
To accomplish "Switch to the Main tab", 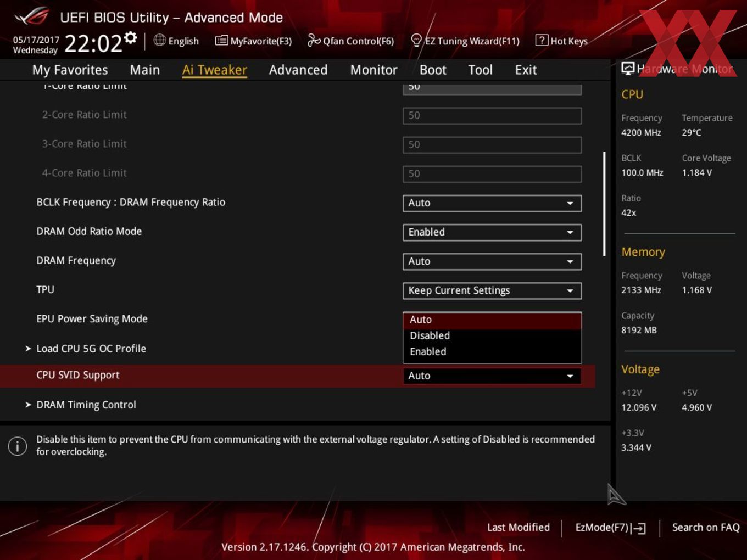I will [145, 70].
